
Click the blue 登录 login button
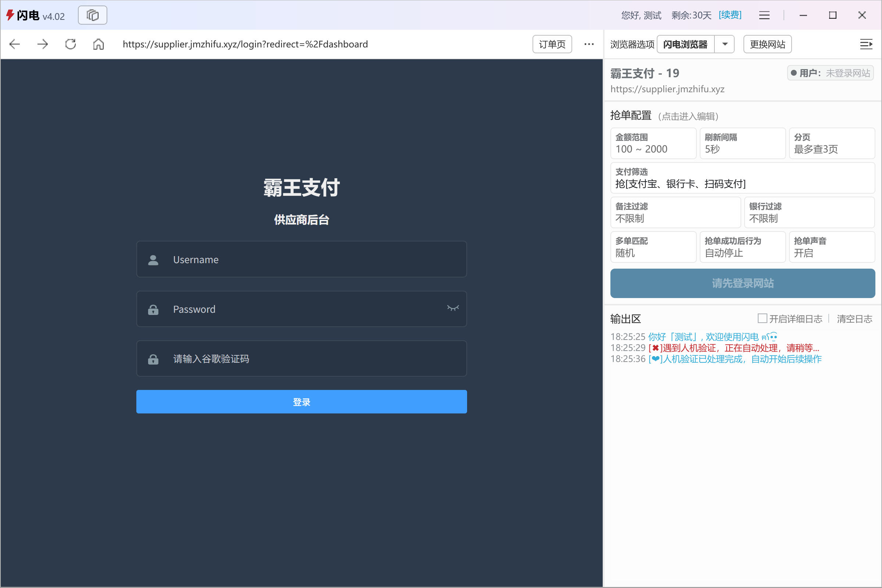click(301, 402)
